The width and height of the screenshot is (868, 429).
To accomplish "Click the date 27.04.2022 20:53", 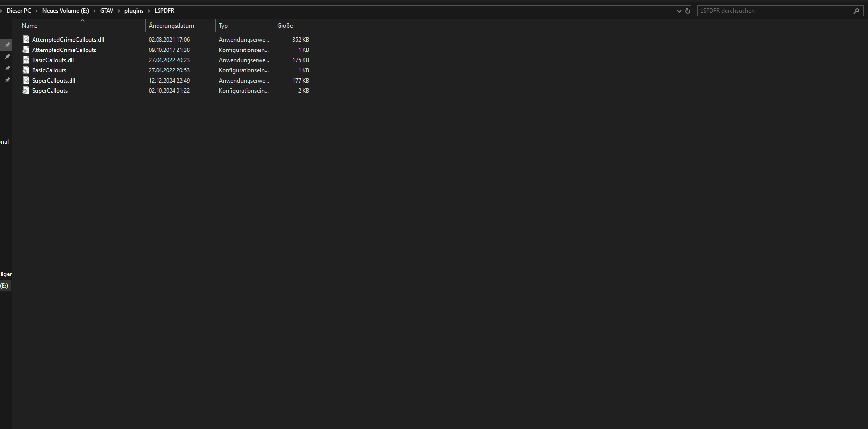I will click(169, 70).
